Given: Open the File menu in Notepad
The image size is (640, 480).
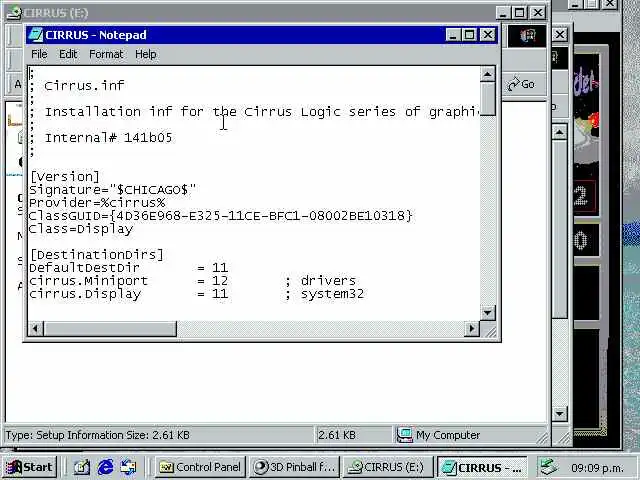Looking at the screenshot, I should [x=39, y=54].
